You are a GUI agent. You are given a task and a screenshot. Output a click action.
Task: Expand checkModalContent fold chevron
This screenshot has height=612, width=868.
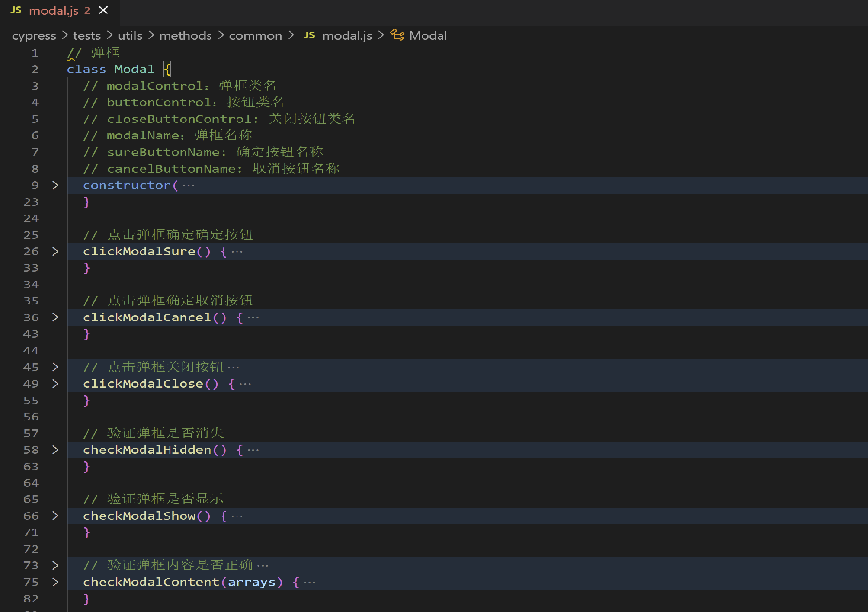[x=55, y=582]
